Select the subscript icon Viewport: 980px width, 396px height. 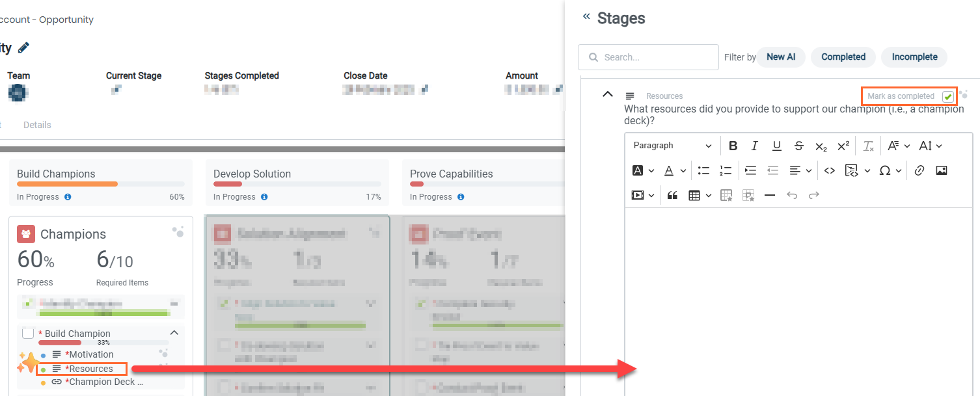821,146
